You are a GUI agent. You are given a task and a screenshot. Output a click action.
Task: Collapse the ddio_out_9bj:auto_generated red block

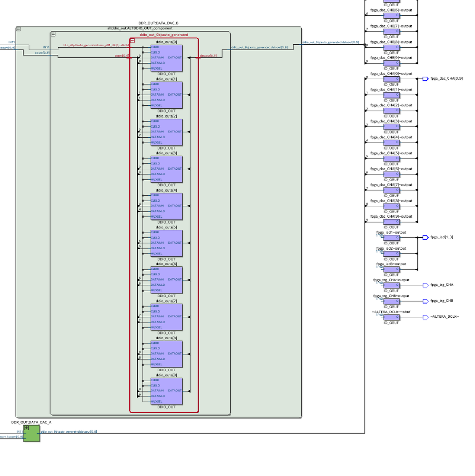pyautogui.click(x=132, y=41)
